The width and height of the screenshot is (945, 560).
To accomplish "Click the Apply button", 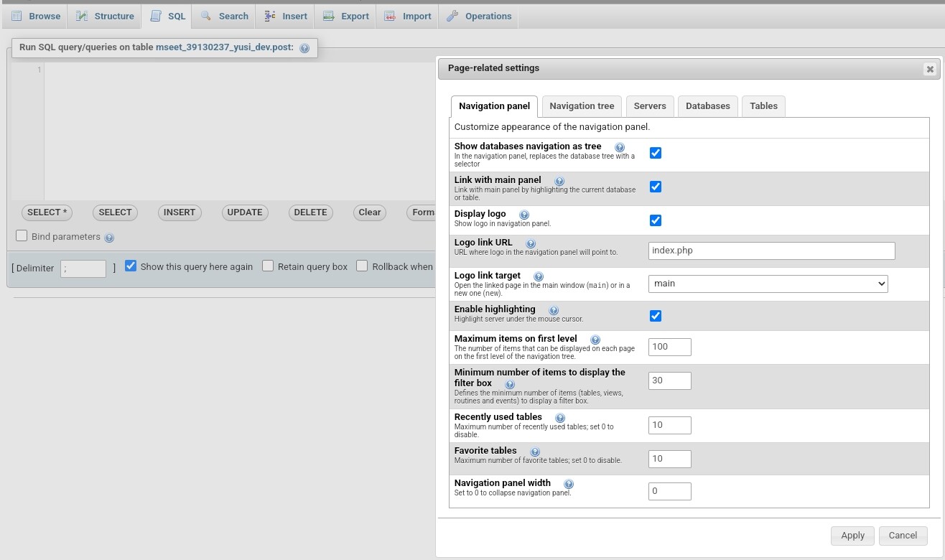I will (x=852, y=536).
